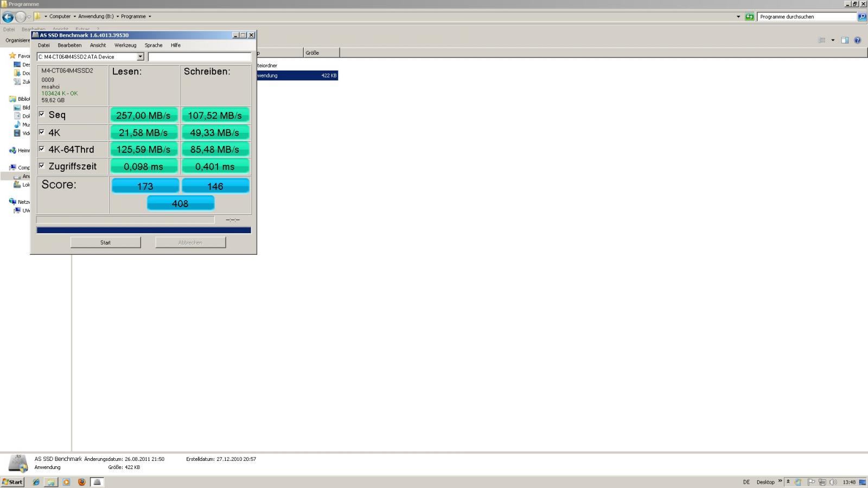Click the Seq read result 257,00 MB/s
The width and height of the screenshot is (868, 488).
[x=144, y=115]
